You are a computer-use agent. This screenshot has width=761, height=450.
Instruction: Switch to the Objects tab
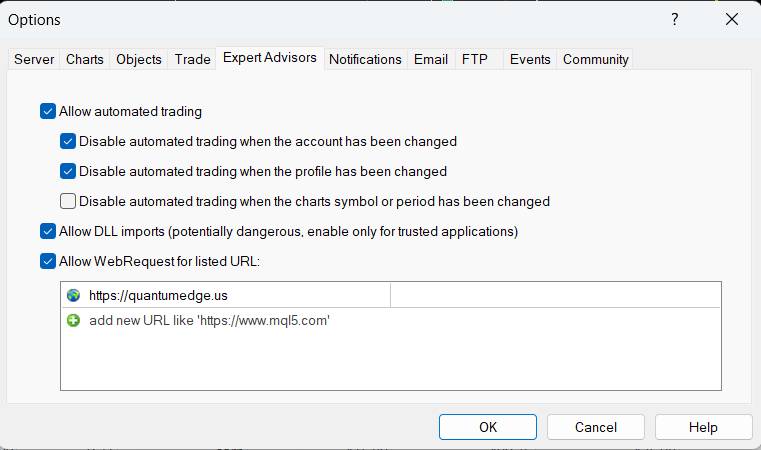click(x=139, y=60)
